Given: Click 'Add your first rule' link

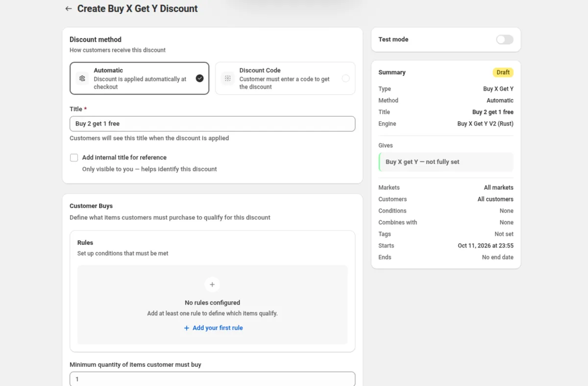Looking at the screenshot, I should tap(213, 328).
